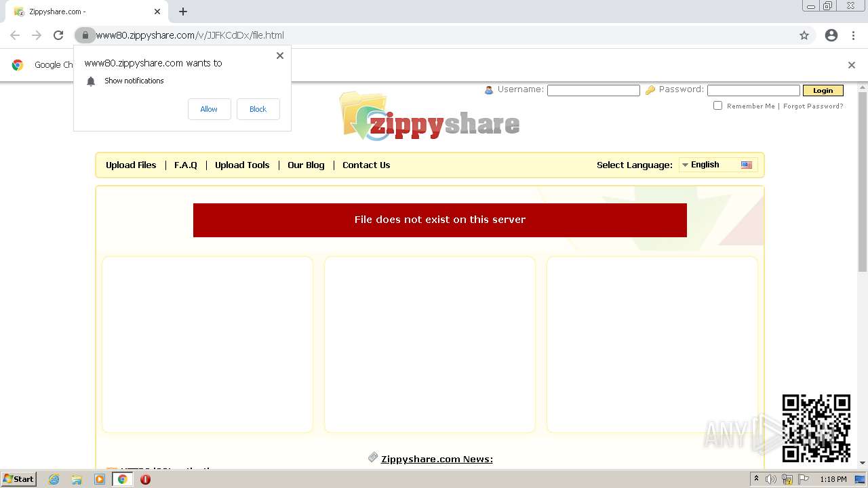Block notifications from zippyshare.com
Image resolution: width=868 pixels, height=488 pixels.
coord(258,109)
